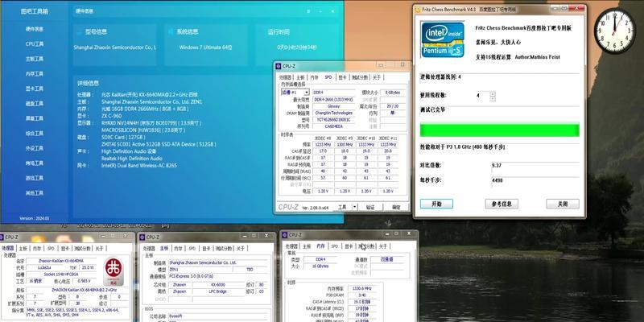Click the CPU-Z title icon of the SPD window
This screenshot has height=322, width=644.
tap(279, 66)
